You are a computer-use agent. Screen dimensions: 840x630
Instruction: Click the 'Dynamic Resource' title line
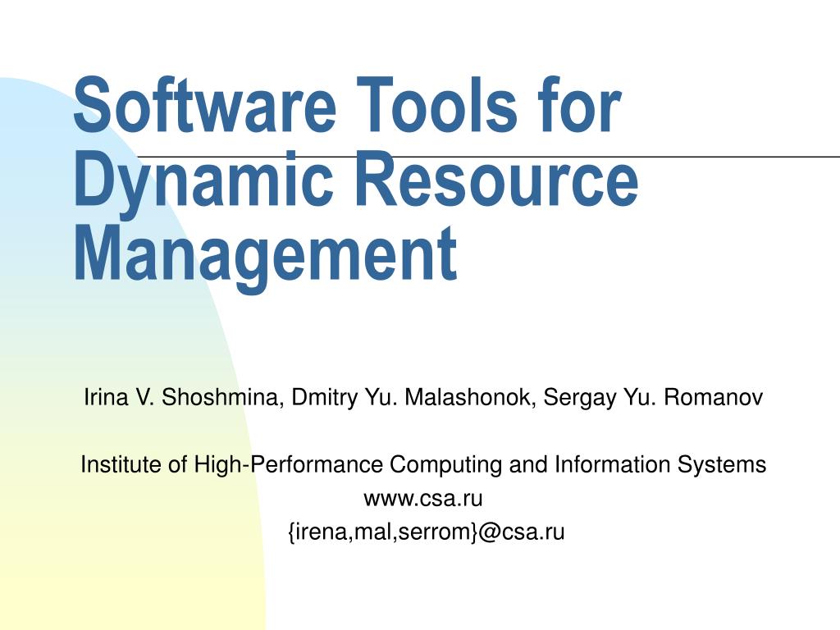pos(356,184)
